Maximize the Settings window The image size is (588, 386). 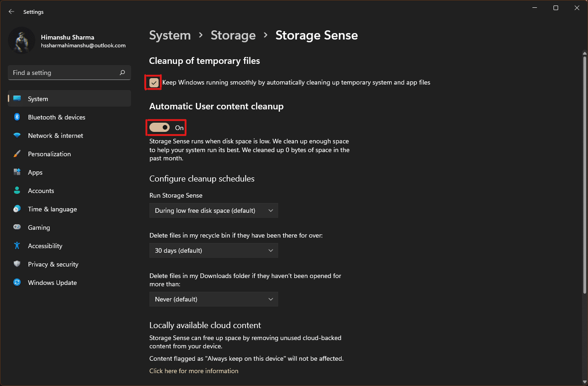pyautogui.click(x=556, y=8)
